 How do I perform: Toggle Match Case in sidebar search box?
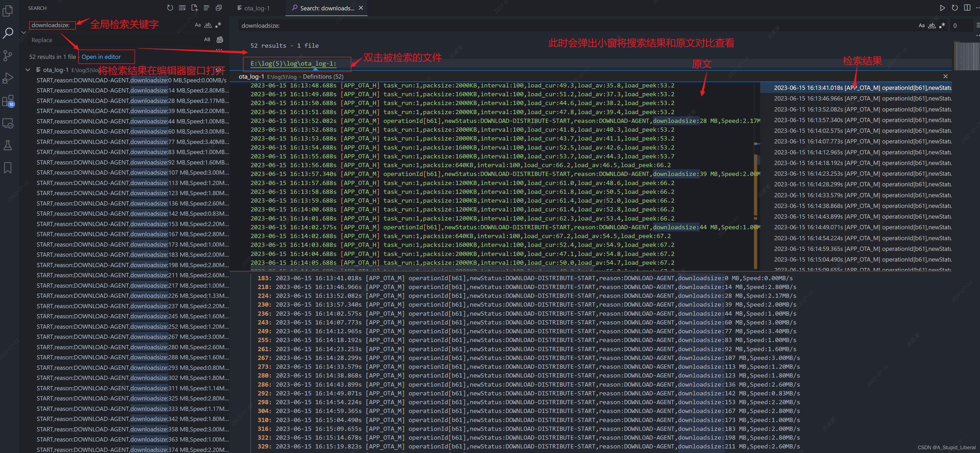197,25
